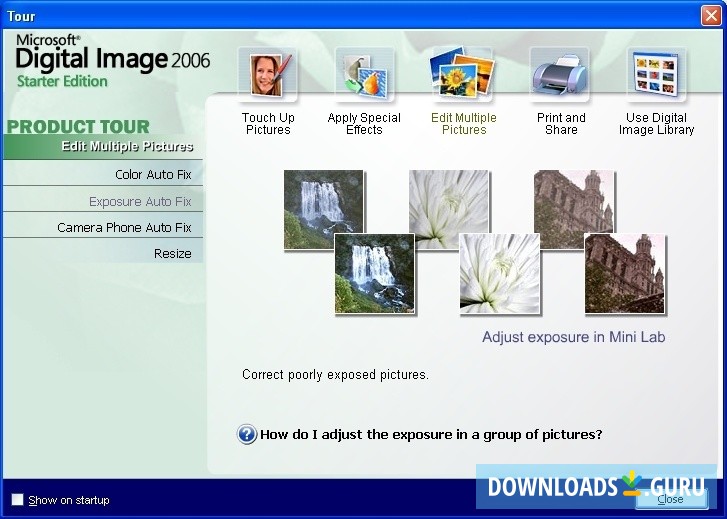Screen dimensions: 727x519
Task: Select the Apply Special Effects icon
Action: [x=364, y=74]
